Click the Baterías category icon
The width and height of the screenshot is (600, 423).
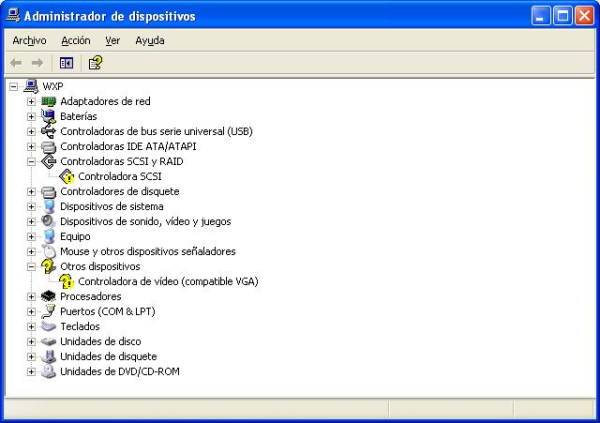tap(49, 116)
